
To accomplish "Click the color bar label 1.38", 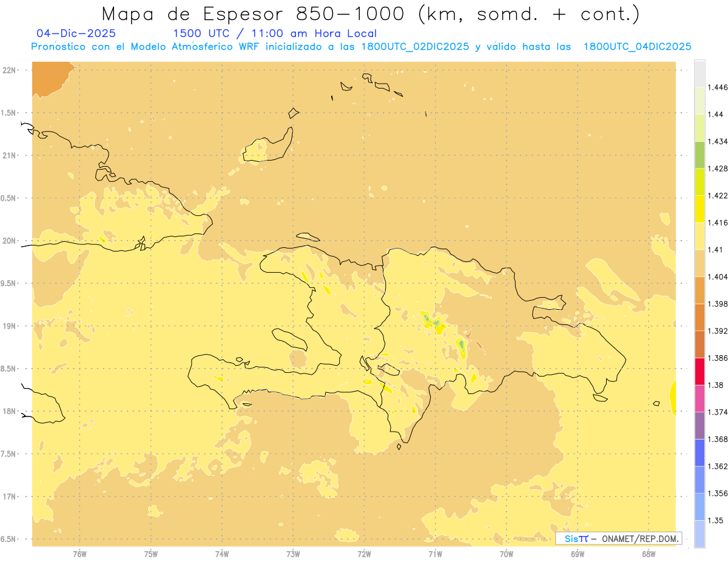I will pos(715,385).
